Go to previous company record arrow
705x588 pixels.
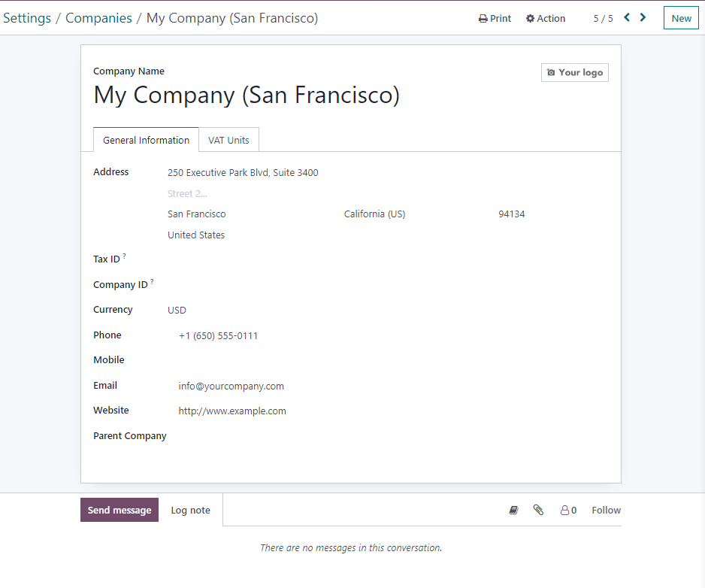pos(627,17)
